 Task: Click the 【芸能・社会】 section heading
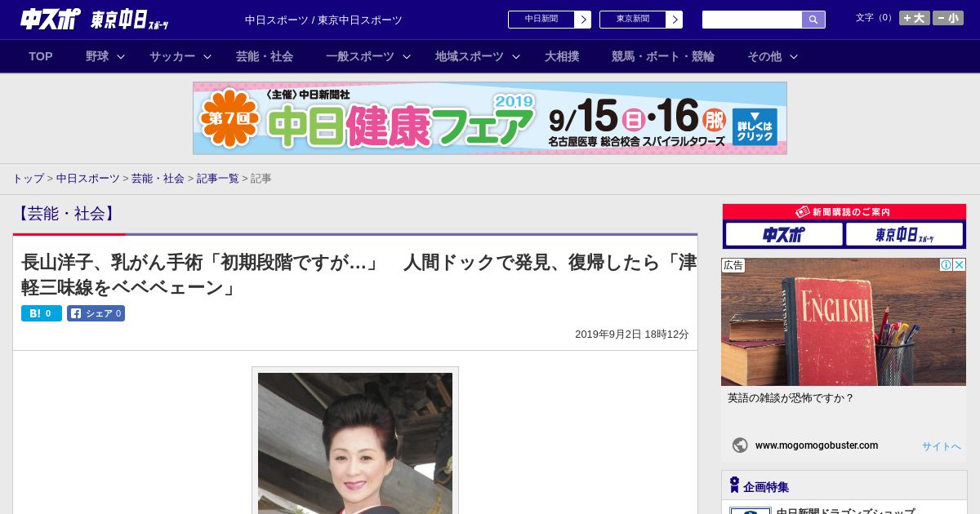[x=66, y=214]
